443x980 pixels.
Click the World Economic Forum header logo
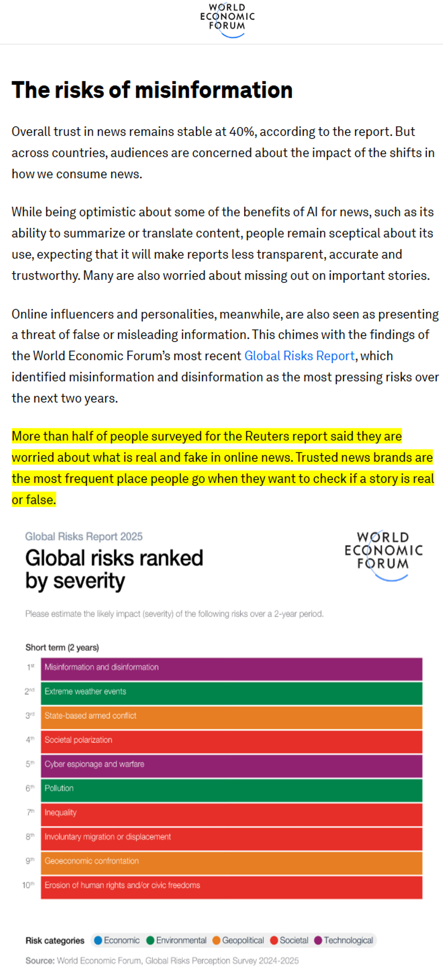[x=227, y=20]
